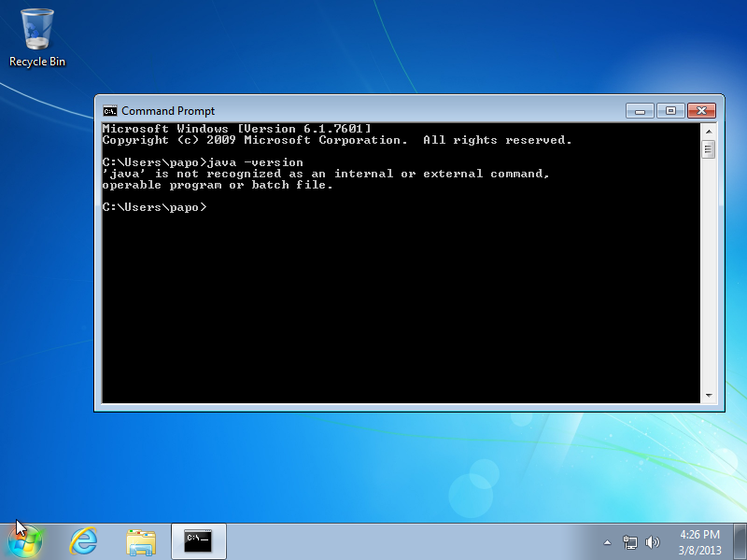Click the 'operable program or batch file.' line
Viewport: 747px width, 560px height.
(218, 185)
